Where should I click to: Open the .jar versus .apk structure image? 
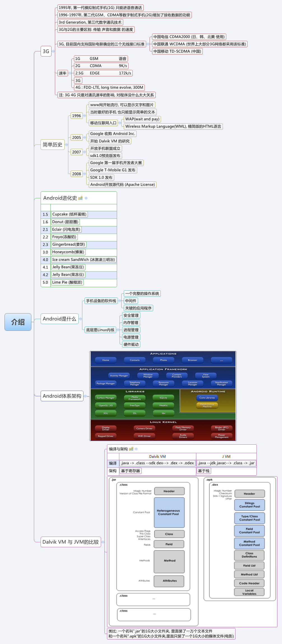coord(192,552)
